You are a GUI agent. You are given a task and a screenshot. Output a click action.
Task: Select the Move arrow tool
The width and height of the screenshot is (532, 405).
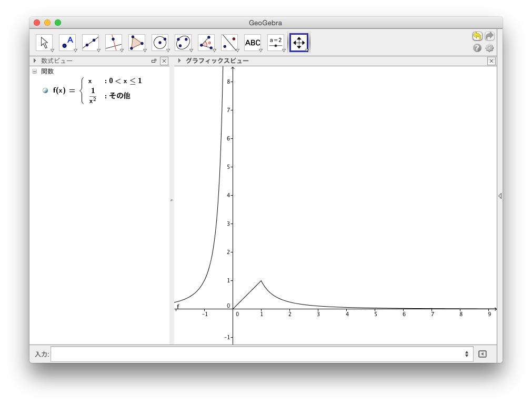44,43
